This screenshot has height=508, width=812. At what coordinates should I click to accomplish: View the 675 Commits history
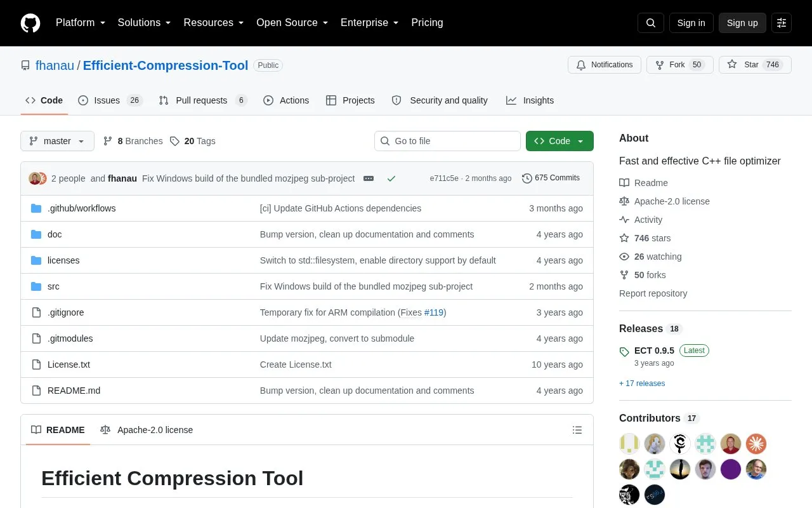551,178
